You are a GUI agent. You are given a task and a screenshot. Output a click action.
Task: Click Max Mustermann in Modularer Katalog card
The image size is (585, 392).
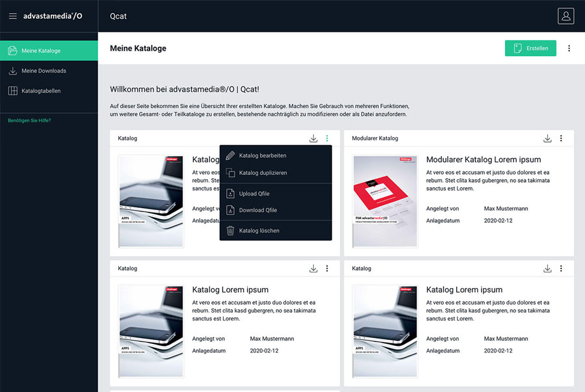(506, 209)
